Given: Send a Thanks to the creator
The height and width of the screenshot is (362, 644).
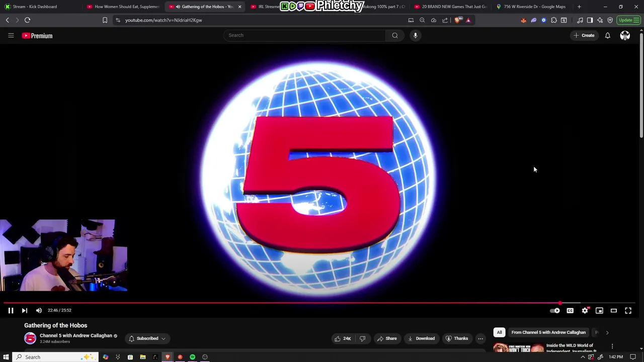Looking at the screenshot, I should [x=457, y=338].
